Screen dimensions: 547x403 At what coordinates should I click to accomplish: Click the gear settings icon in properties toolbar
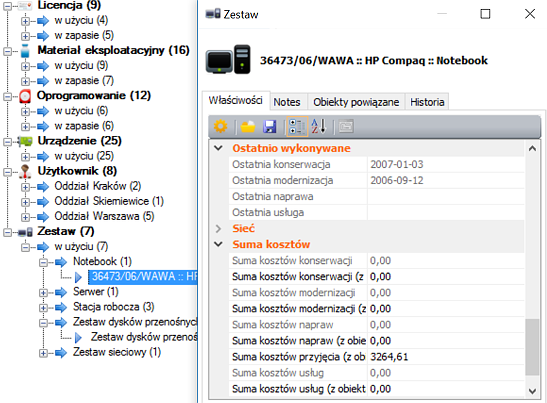point(220,126)
